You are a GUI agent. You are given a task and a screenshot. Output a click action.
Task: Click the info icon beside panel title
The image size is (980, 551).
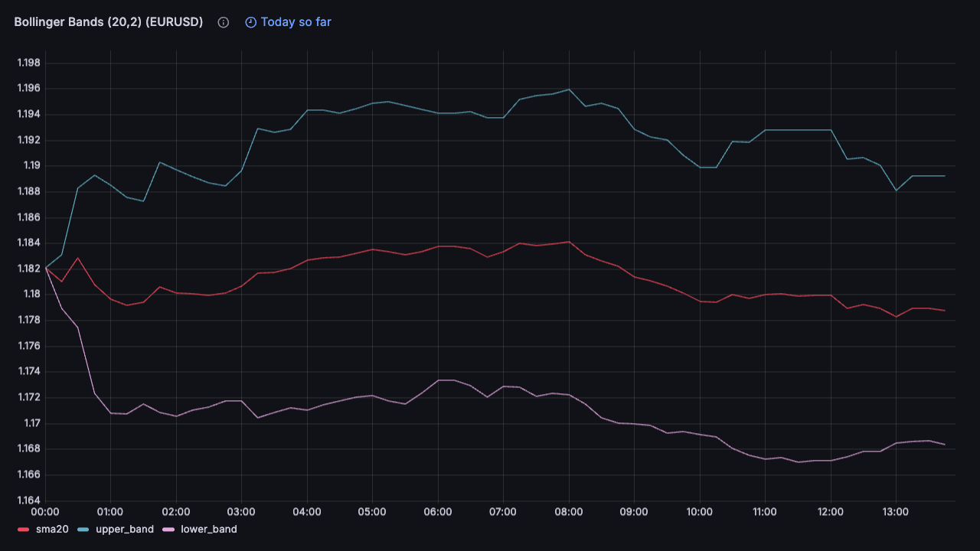pyautogui.click(x=224, y=22)
